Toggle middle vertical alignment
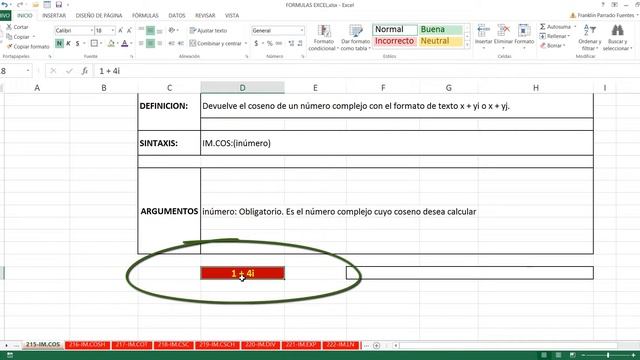 150,30
